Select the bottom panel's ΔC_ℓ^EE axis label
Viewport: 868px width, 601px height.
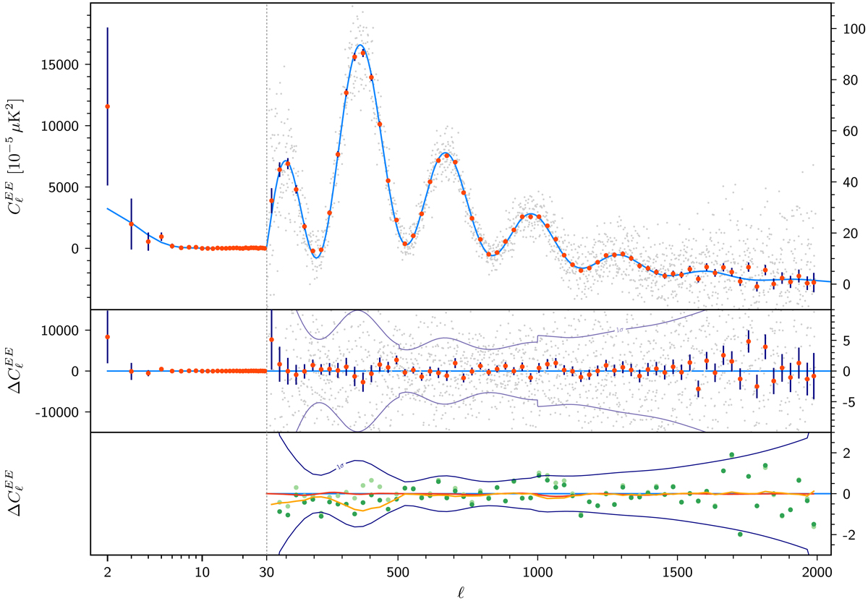22,494
